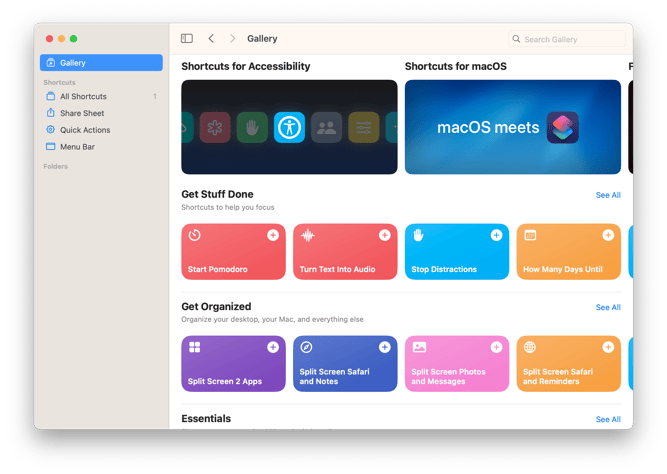Open the How Many Days Until card

pyautogui.click(x=569, y=251)
